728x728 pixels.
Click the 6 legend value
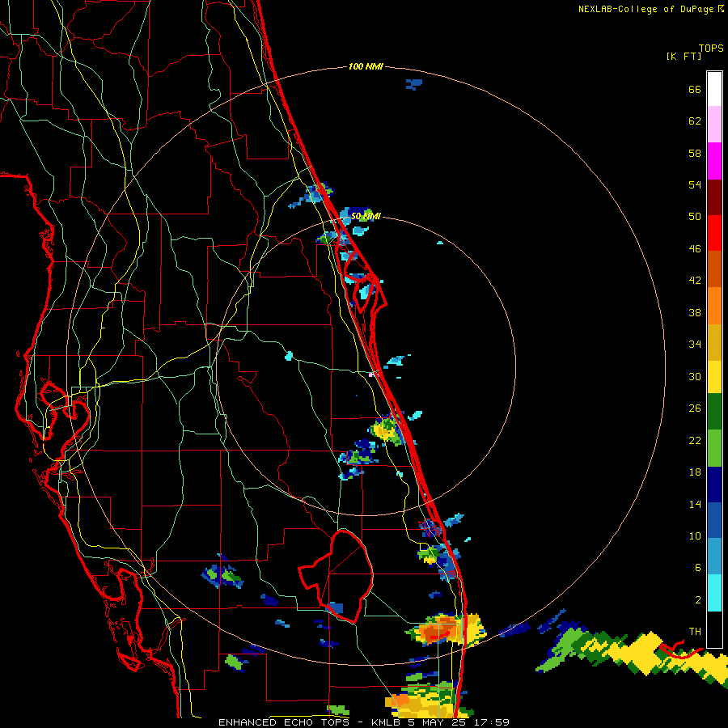coord(698,567)
